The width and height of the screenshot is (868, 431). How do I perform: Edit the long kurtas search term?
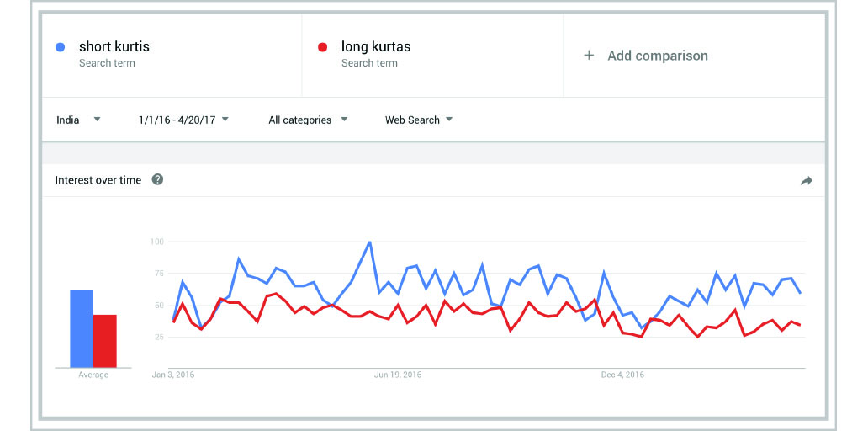[376, 47]
